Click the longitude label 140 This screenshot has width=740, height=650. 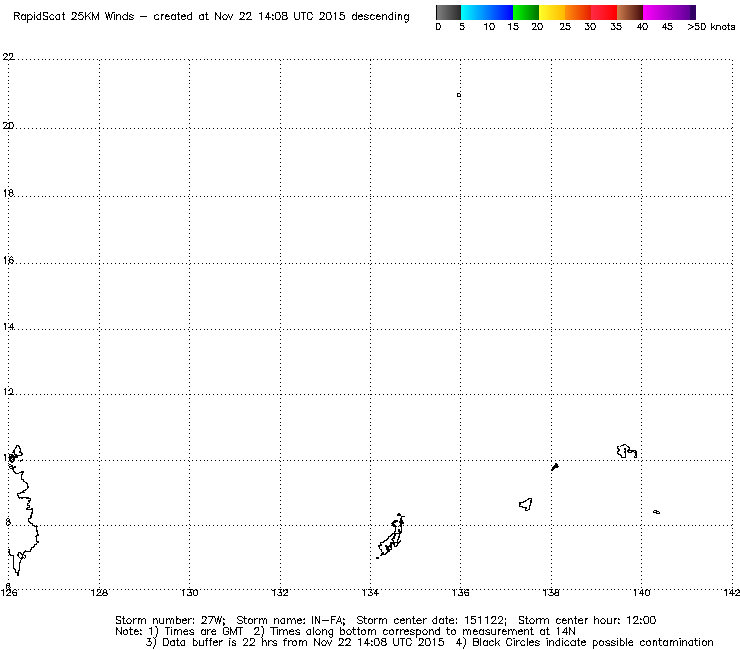pyautogui.click(x=641, y=592)
